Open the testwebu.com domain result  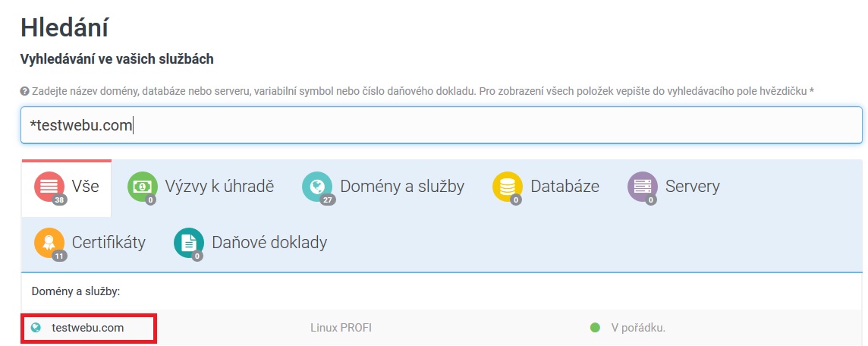pos(87,328)
